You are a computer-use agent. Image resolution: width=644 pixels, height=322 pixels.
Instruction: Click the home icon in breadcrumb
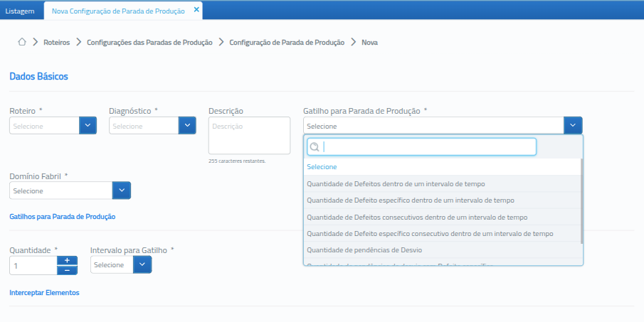coord(22,42)
